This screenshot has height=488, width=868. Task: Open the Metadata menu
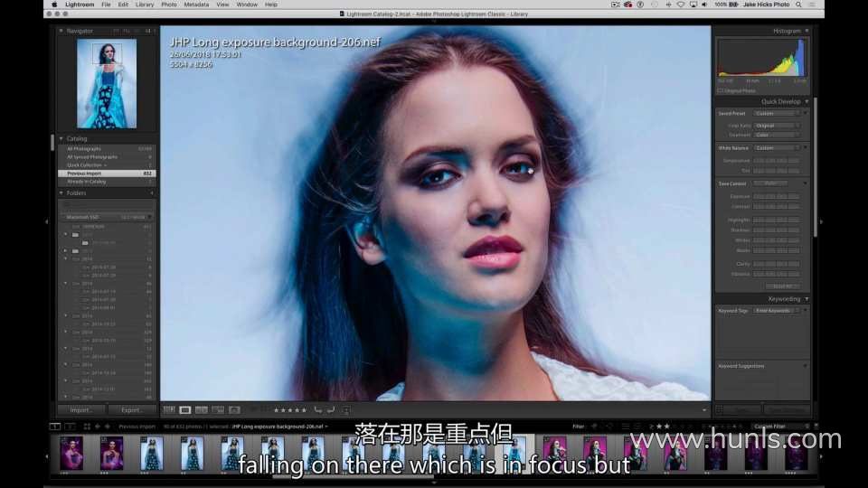(x=196, y=5)
